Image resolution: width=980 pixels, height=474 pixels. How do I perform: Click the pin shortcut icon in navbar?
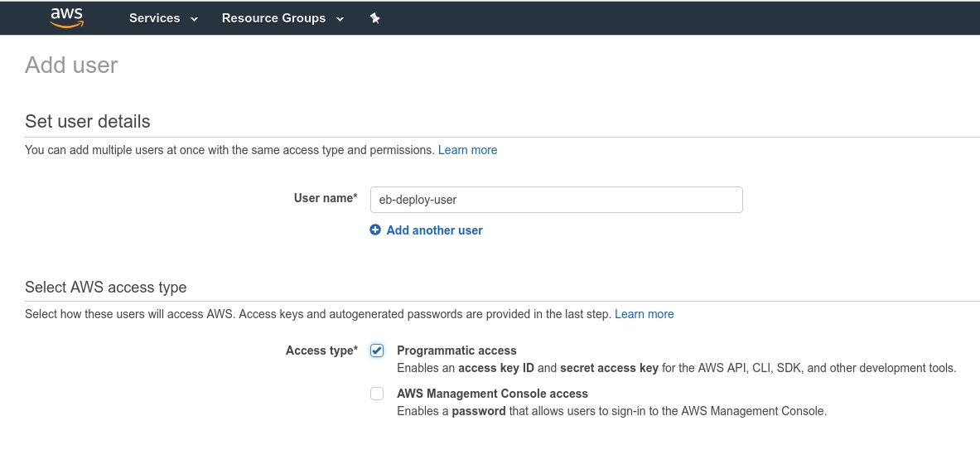coord(374,18)
